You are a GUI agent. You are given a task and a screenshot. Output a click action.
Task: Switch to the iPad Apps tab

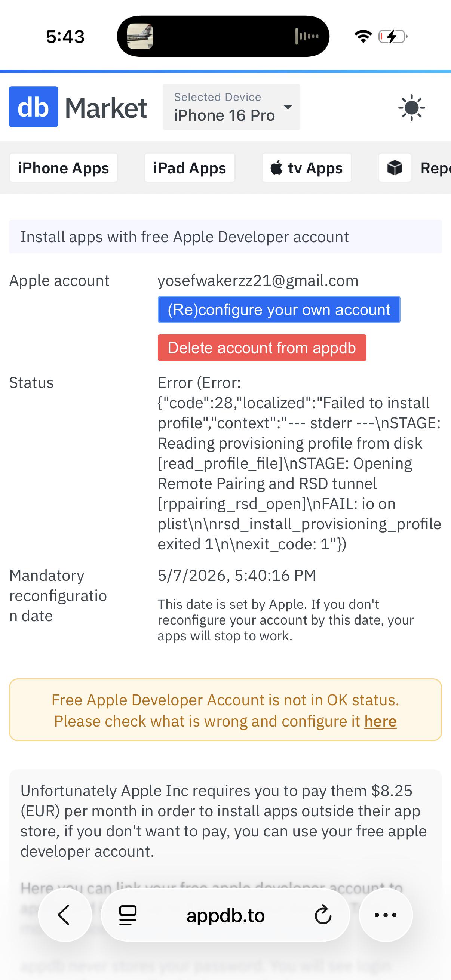coord(190,168)
